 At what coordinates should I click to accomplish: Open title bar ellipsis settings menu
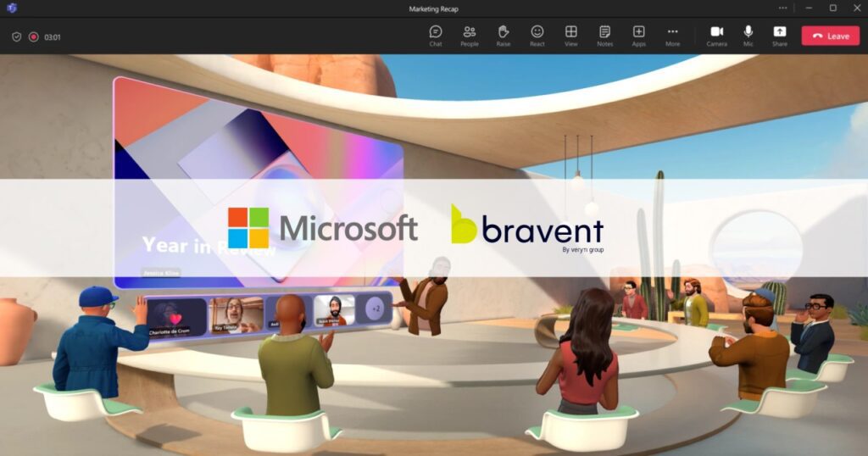782,8
